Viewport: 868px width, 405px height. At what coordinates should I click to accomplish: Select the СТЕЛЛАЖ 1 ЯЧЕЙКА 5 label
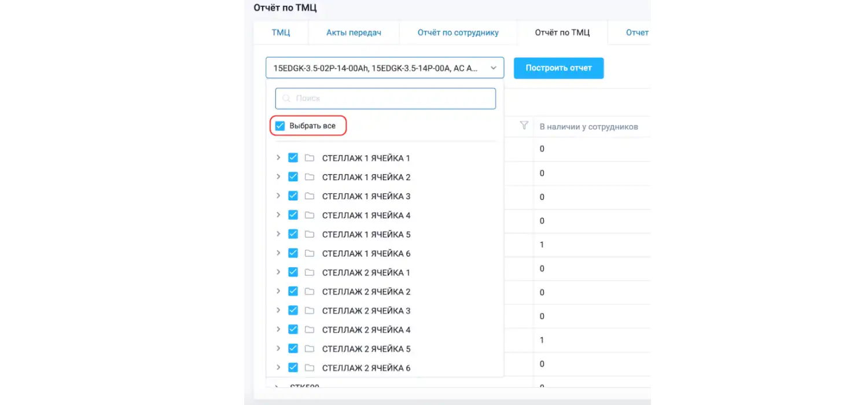[366, 234]
